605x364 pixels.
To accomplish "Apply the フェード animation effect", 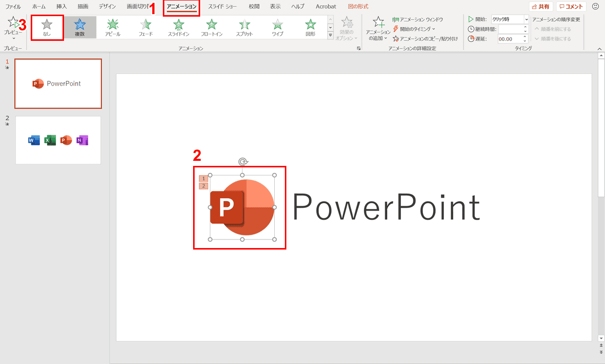I will coord(145,28).
